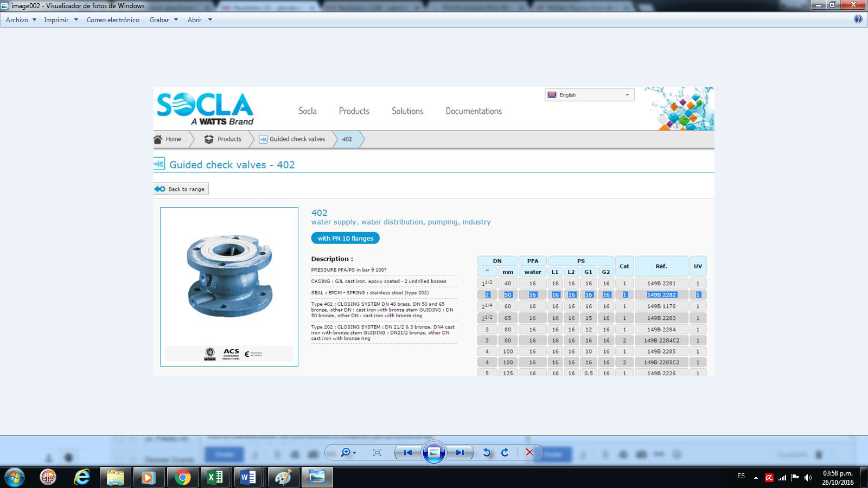Screen dimensions: 868x488
Task: Click the Guided check valves breadcrumb
Action: point(292,139)
